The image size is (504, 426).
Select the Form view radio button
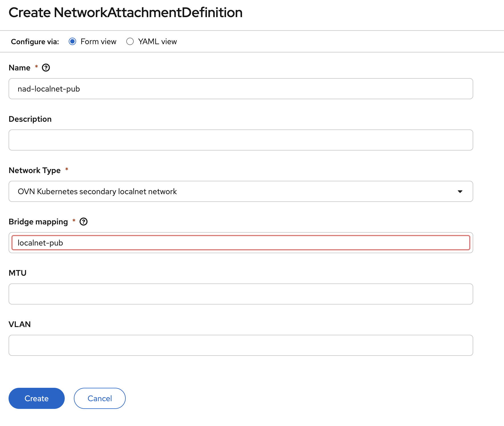73,41
